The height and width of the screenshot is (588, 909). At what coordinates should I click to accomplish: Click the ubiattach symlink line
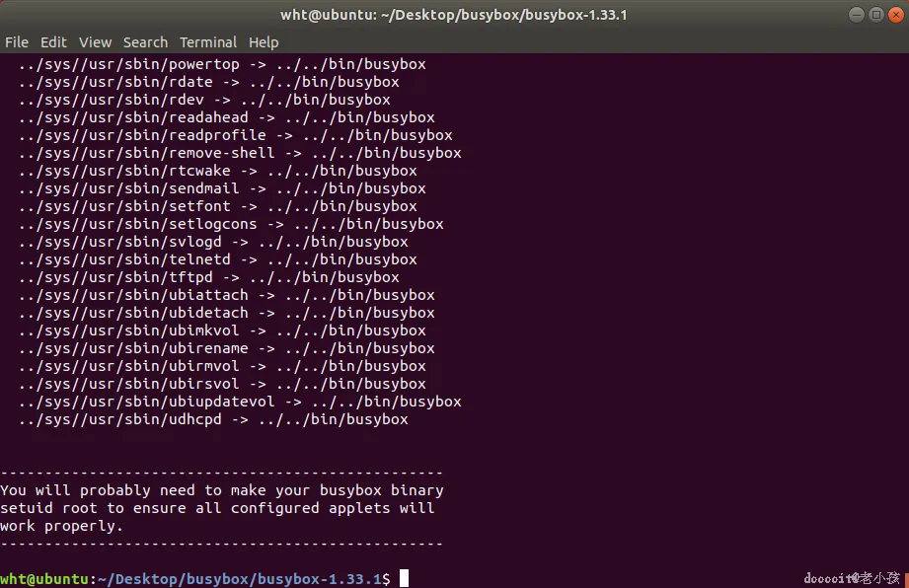(x=227, y=295)
